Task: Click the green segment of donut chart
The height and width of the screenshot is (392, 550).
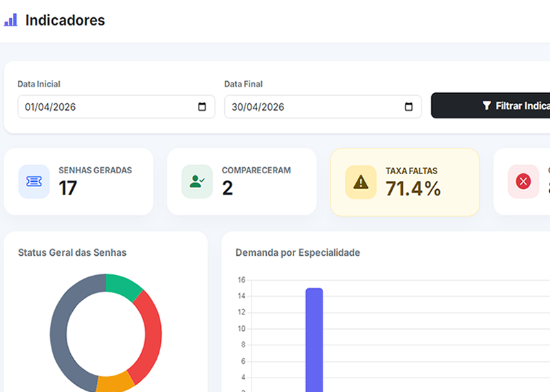Action: [124, 286]
